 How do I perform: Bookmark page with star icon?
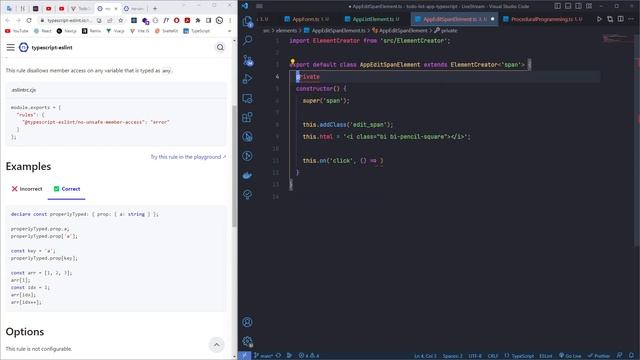[x=120, y=20]
